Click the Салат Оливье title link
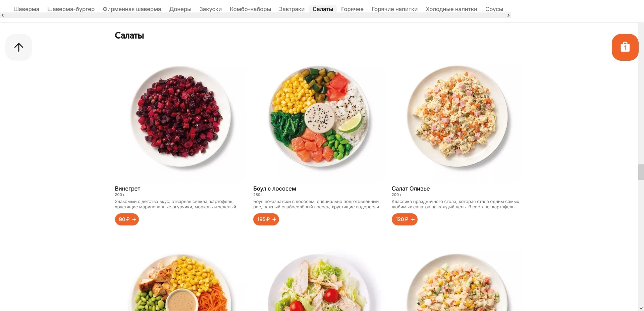Viewport: 644px width, 311px height. [x=411, y=189]
